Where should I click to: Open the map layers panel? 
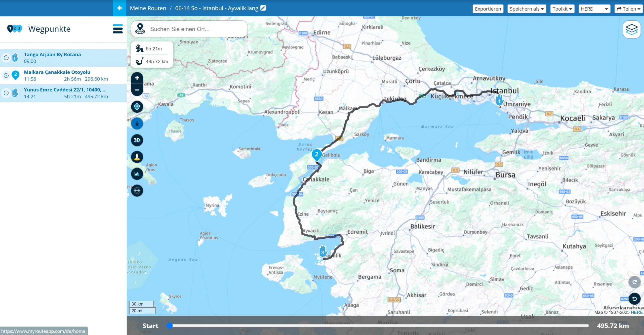(x=631, y=29)
